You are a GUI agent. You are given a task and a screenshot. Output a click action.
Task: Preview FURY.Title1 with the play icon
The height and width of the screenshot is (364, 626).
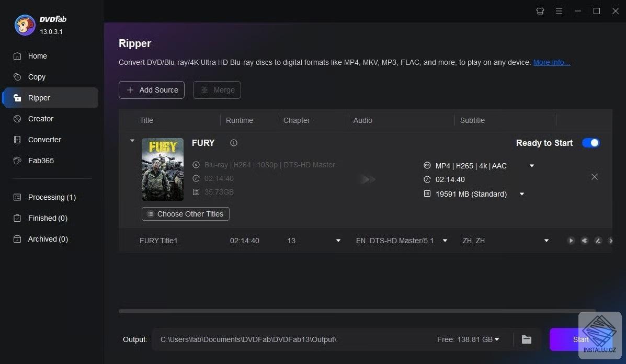tap(571, 240)
